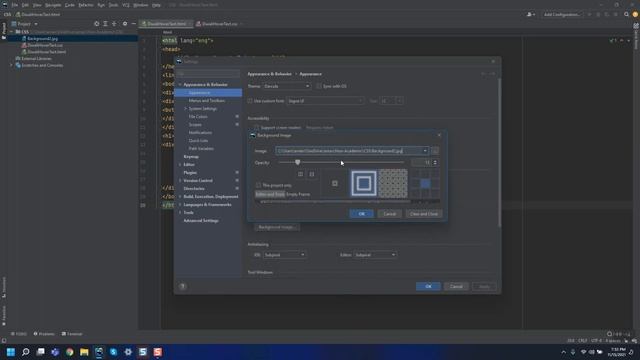Switch to the 'Editor and Tools' tab
The image size is (640, 360).
point(270,194)
